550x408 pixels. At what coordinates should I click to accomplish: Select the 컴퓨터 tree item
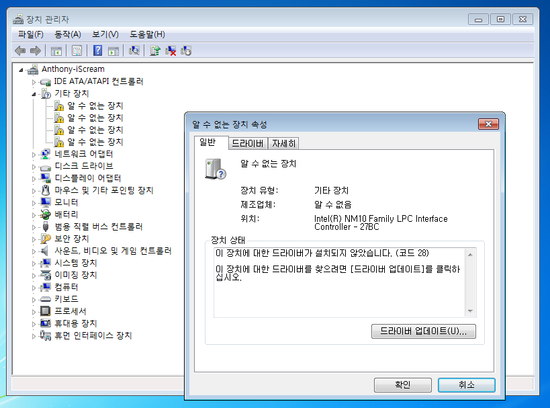click(x=66, y=287)
